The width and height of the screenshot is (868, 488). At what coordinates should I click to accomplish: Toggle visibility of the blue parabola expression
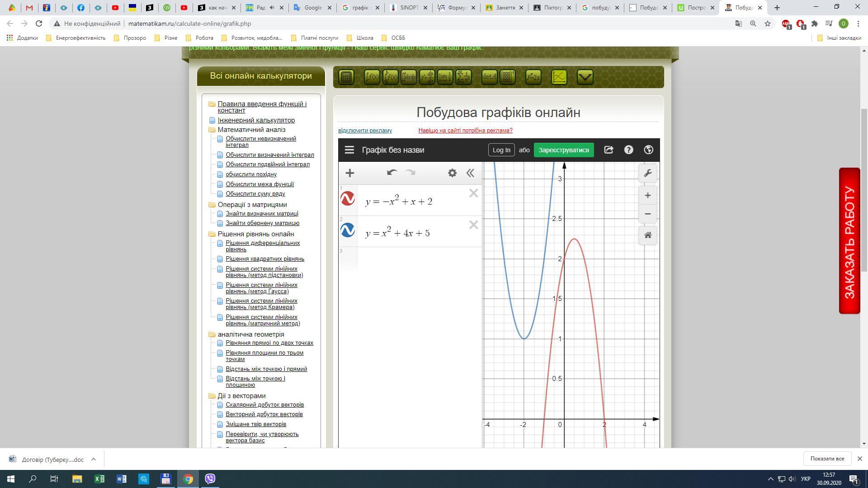[348, 230]
